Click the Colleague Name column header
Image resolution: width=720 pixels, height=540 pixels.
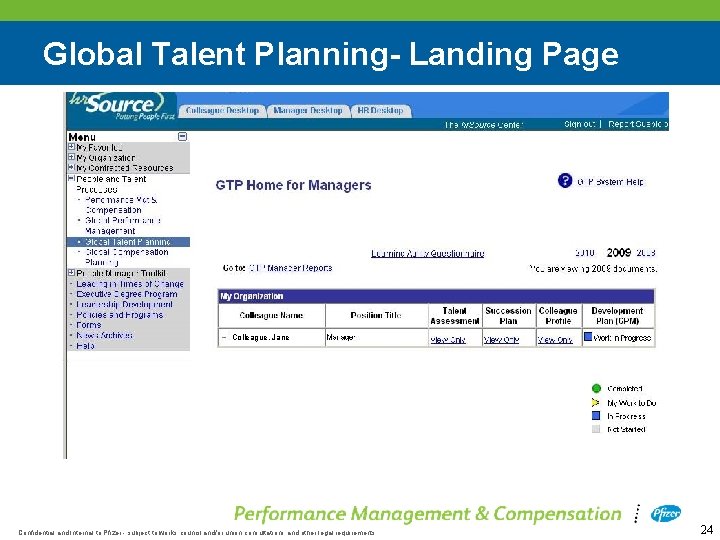pyautogui.click(x=271, y=315)
